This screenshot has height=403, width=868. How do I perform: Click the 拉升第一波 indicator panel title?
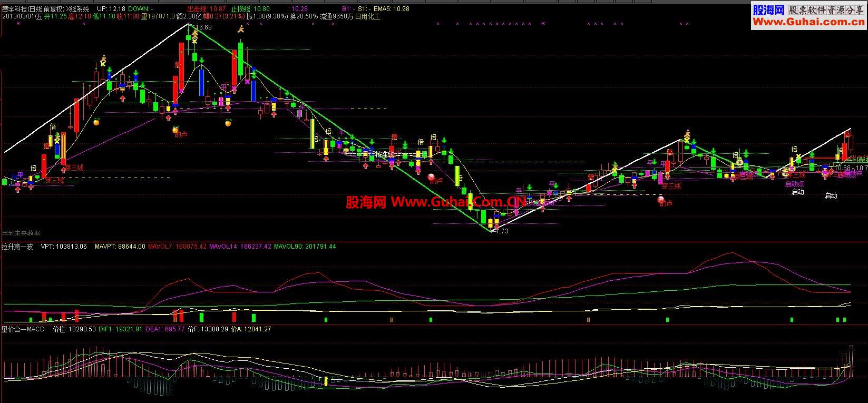(x=17, y=246)
